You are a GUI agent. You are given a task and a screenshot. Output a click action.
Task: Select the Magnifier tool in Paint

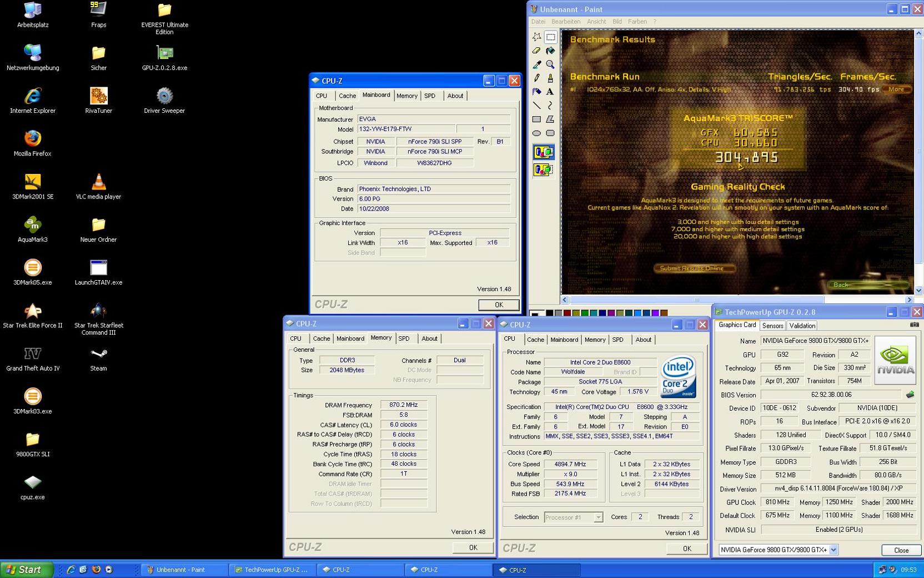point(550,64)
